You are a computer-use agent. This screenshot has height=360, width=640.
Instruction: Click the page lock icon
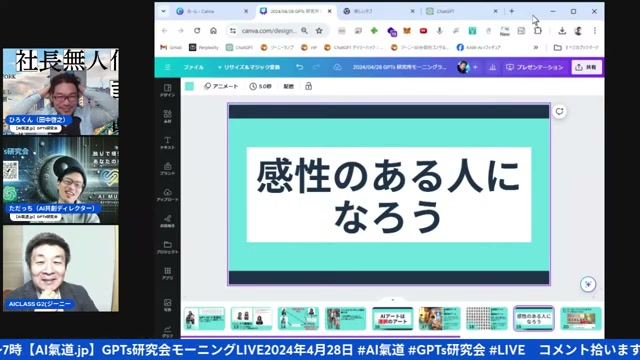tap(309, 86)
